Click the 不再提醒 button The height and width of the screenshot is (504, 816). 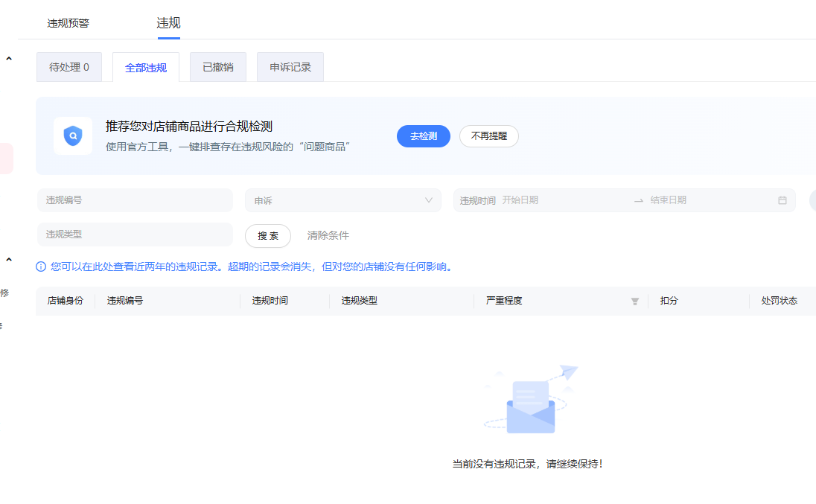pos(488,136)
